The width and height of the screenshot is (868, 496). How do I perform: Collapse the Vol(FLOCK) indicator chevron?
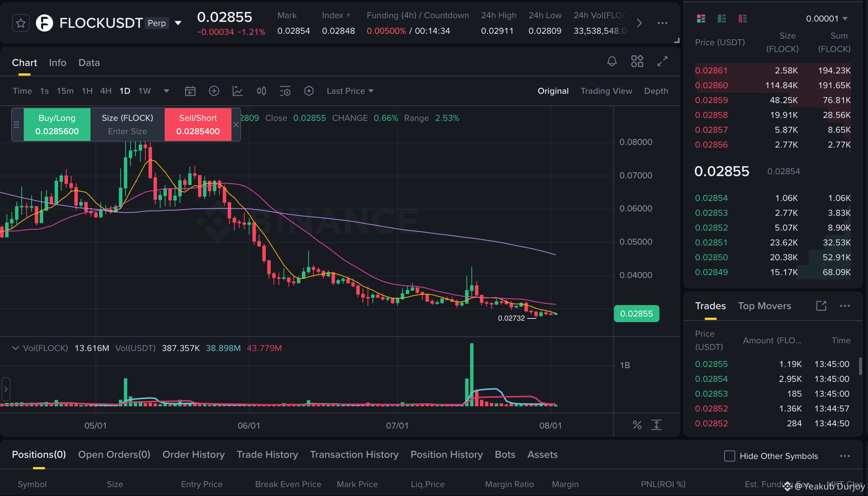coord(15,348)
